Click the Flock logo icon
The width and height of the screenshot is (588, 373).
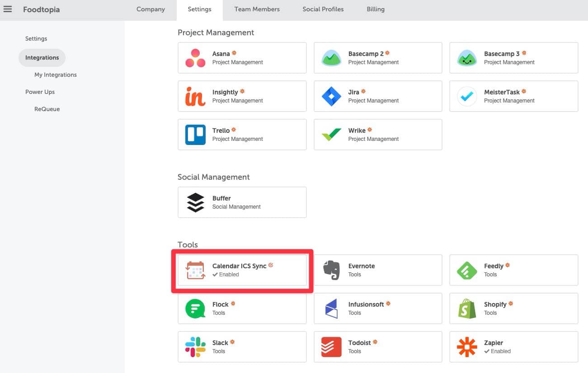[196, 308]
